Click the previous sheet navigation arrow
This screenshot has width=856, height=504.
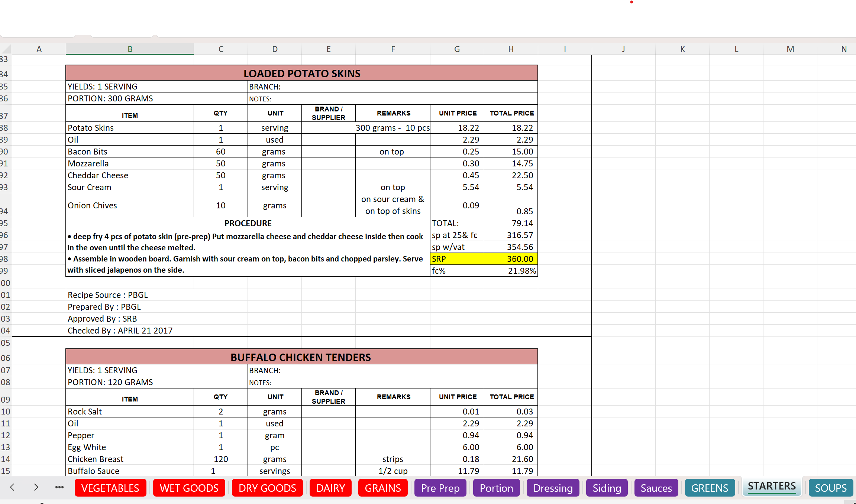[x=12, y=487]
